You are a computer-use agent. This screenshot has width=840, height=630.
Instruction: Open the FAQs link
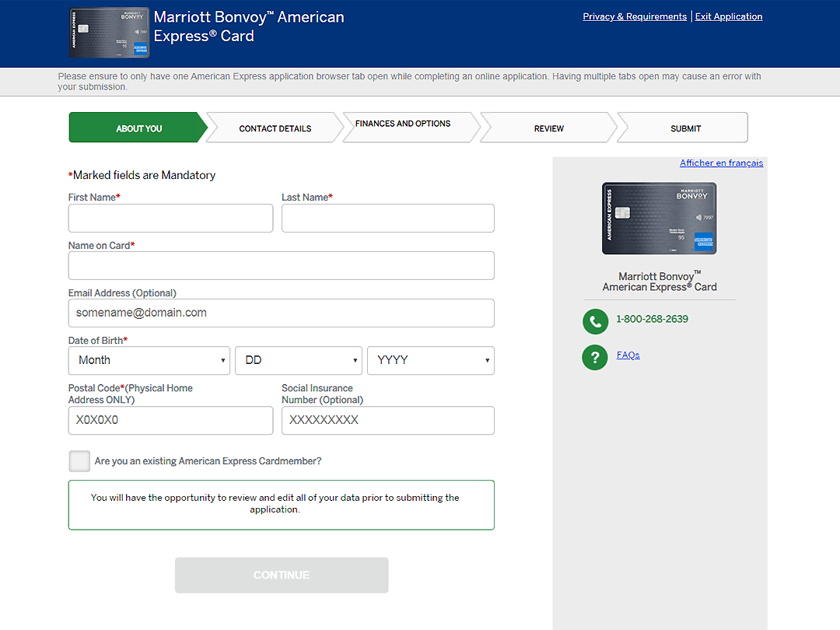coord(628,355)
